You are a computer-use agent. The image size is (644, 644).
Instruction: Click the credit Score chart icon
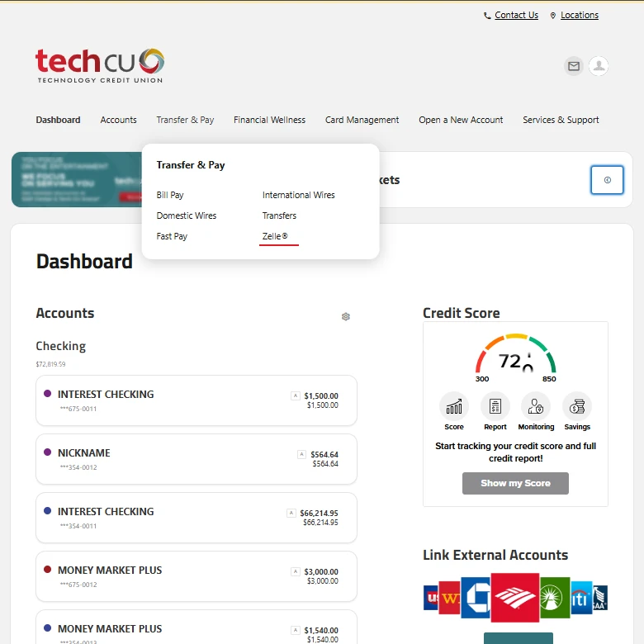point(454,406)
